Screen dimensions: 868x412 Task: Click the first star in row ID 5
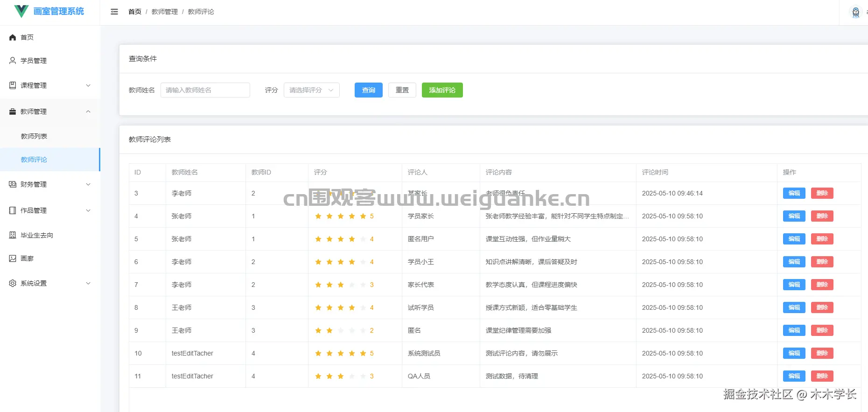tap(318, 239)
